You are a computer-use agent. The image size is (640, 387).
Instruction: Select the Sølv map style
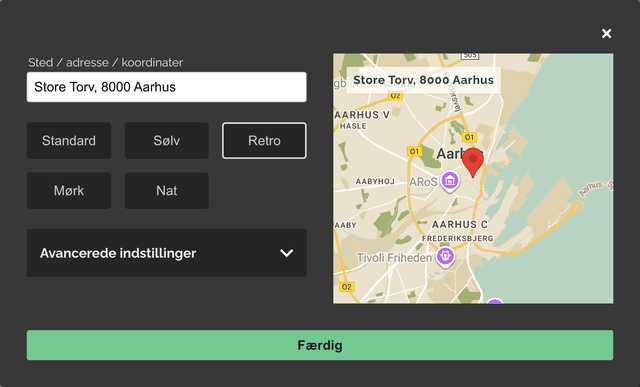167,140
